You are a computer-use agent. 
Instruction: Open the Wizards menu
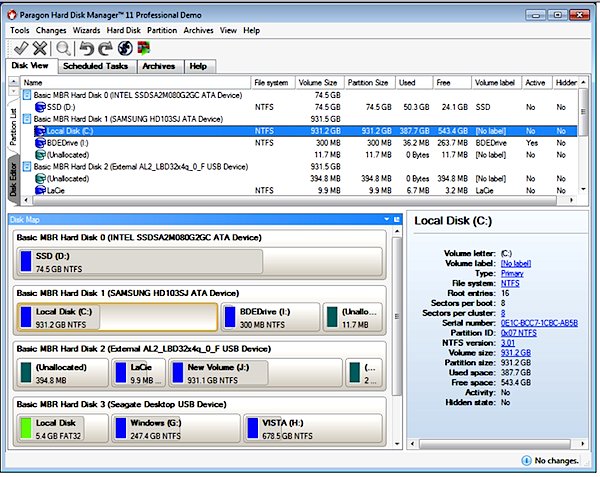[87, 31]
